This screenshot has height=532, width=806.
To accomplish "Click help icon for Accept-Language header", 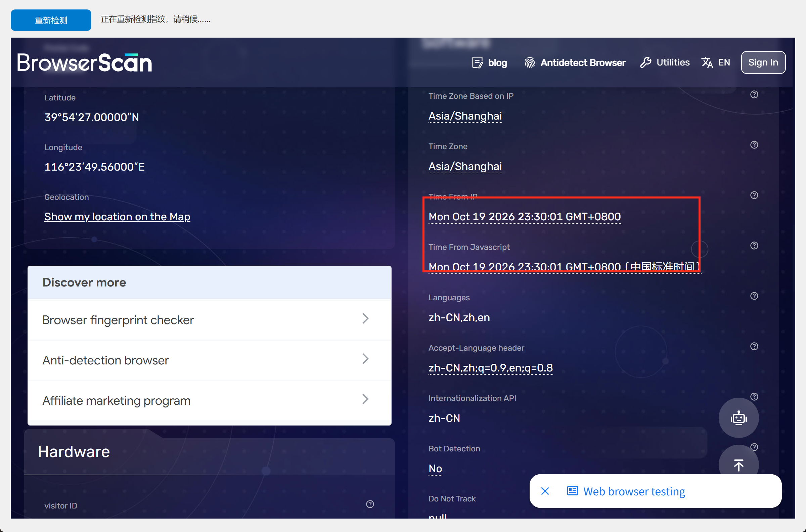I will 754,346.
